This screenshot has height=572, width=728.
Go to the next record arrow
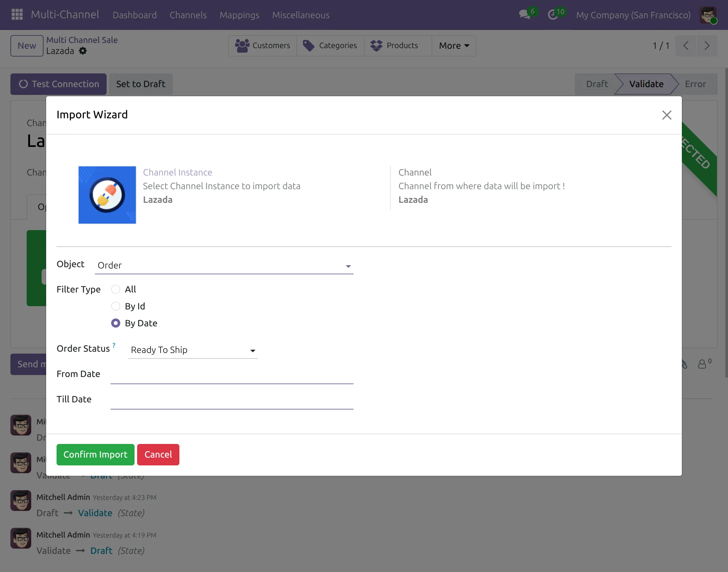click(x=707, y=45)
